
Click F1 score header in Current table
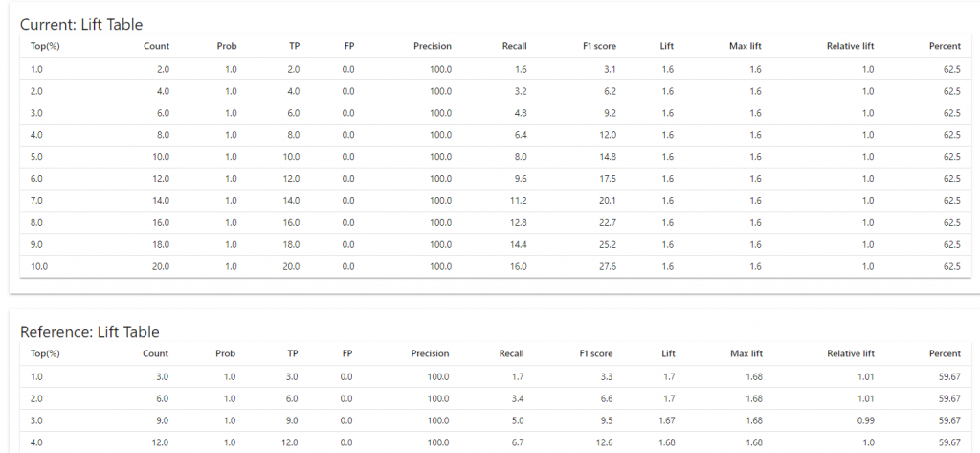click(599, 46)
